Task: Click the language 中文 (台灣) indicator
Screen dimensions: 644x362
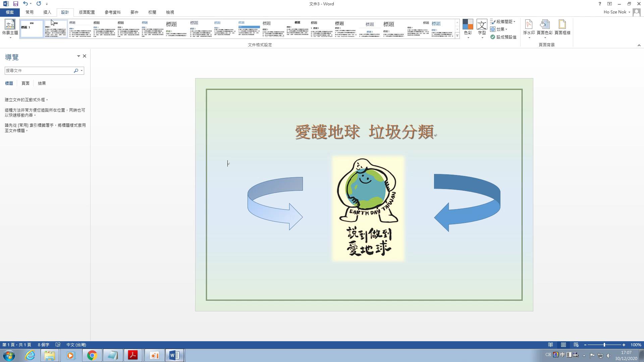Action: tap(76, 345)
